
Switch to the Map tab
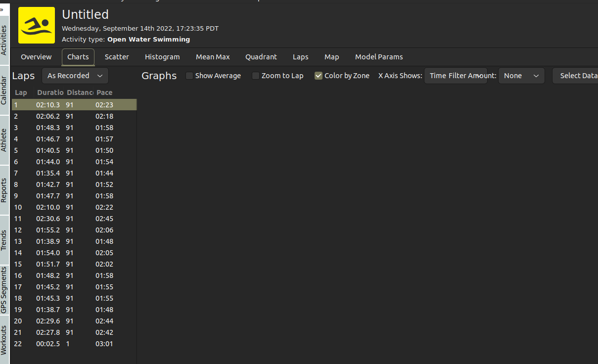point(332,57)
